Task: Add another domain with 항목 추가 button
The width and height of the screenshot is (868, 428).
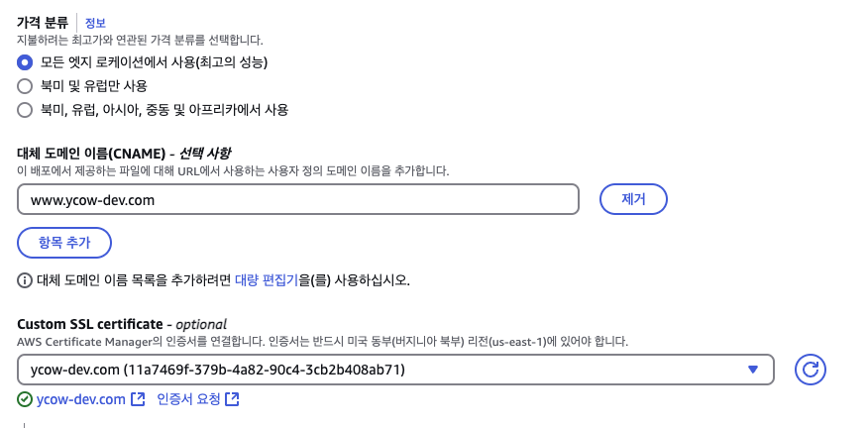Action: pyautogui.click(x=64, y=243)
